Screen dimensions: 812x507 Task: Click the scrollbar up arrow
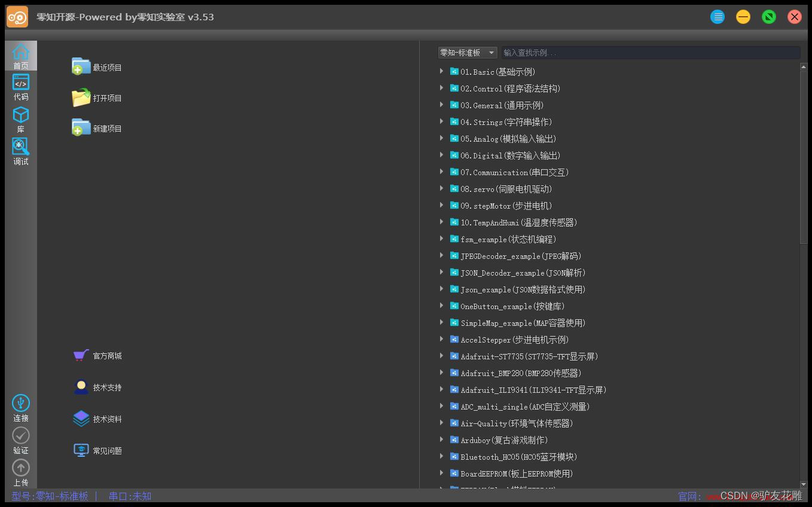804,67
